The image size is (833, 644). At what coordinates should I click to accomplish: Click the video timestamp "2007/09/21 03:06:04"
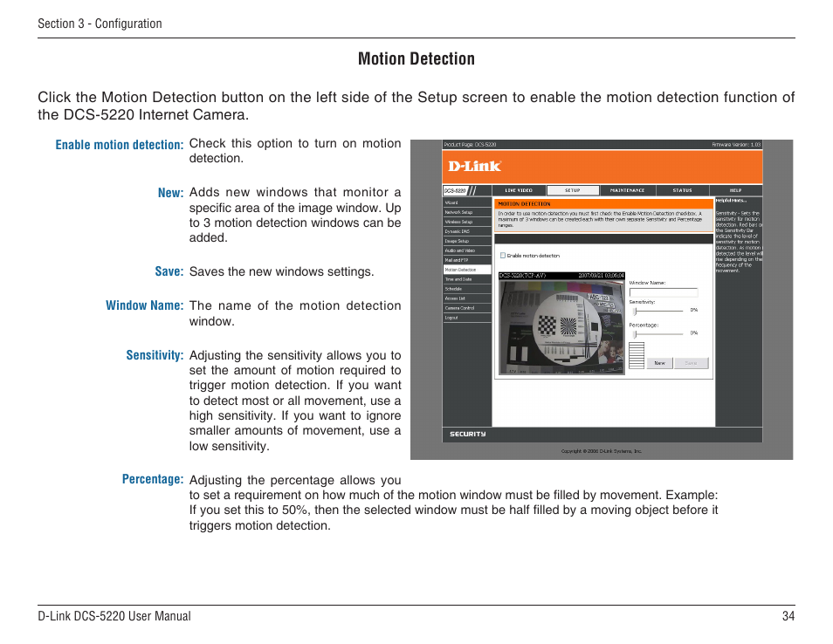601,276
